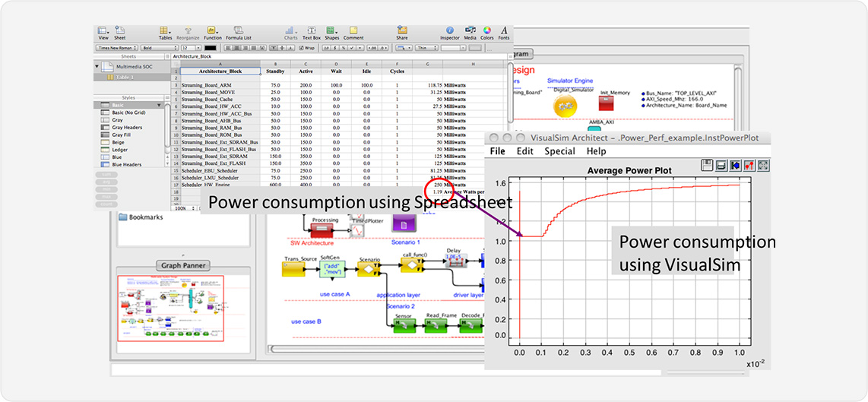Click the print icon in plot window

(721, 164)
